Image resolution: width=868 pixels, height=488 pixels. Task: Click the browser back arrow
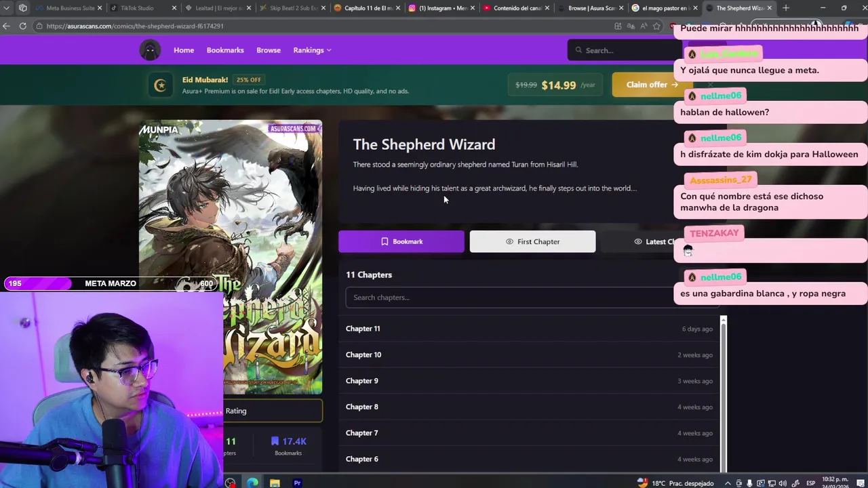(7, 26)
